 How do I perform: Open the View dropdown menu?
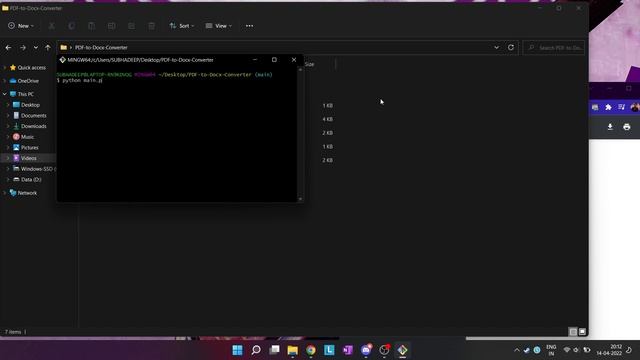[219, 26]
